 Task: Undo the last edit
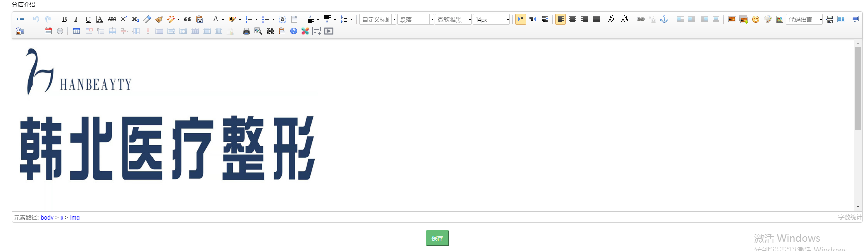[x=36, y=19]
